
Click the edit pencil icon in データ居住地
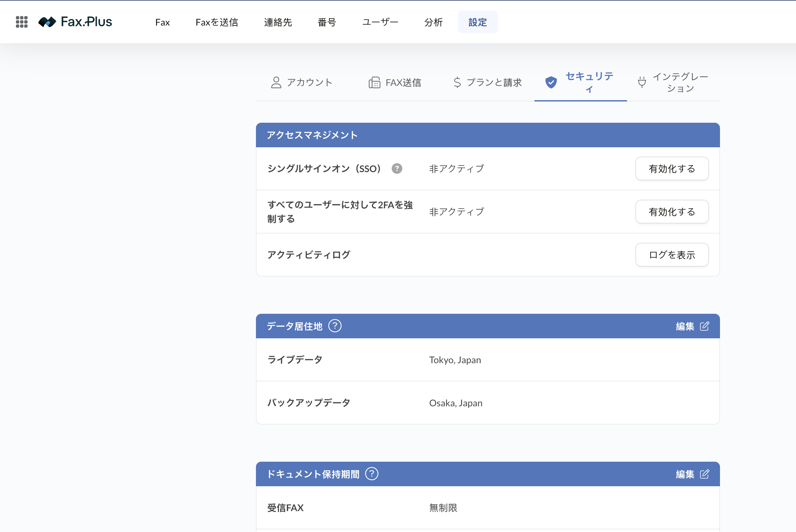705,326
